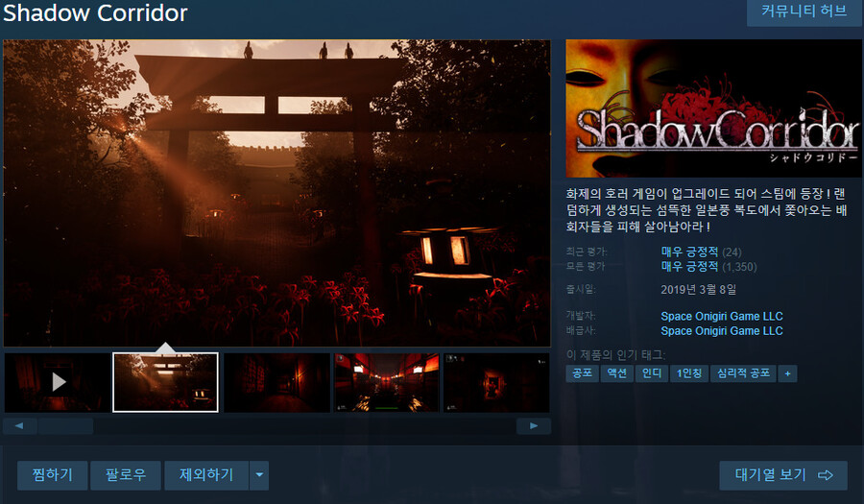Follow the game with 팔로우 button
This screenshot has height=504, width=864.
[x=125, y=475]
